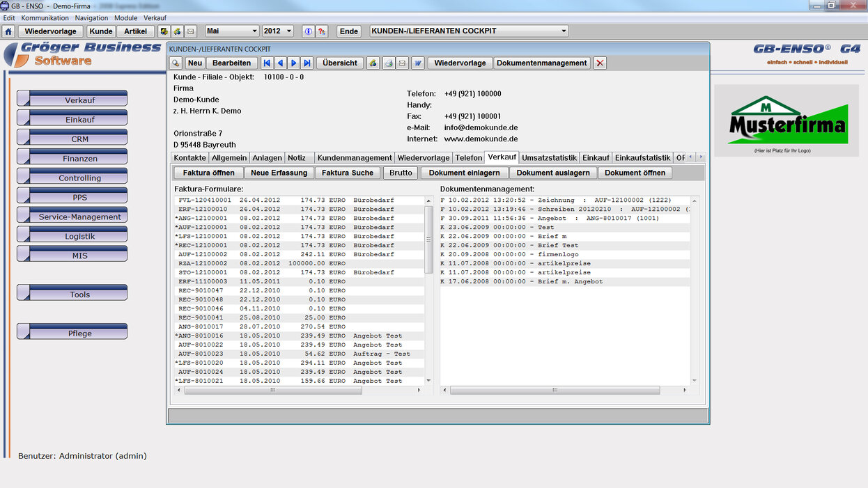Switch to the Kontakte tab
Image resolution: width=868 pixels, height=488 pixels.
pos(189,158)
